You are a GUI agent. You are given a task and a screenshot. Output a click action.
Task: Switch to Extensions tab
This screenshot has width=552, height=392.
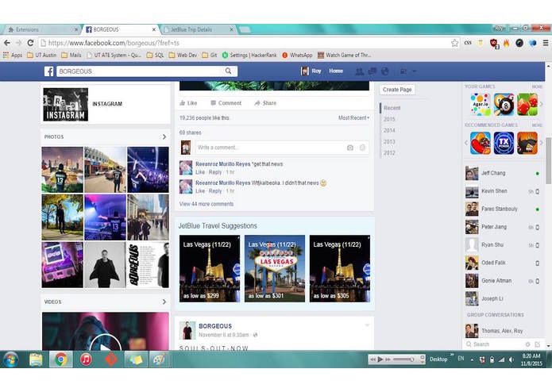point(41,29)
